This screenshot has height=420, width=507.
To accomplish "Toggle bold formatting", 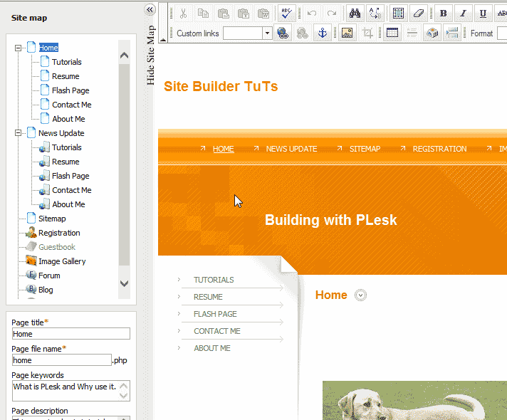I will click(x=443, y=14).
